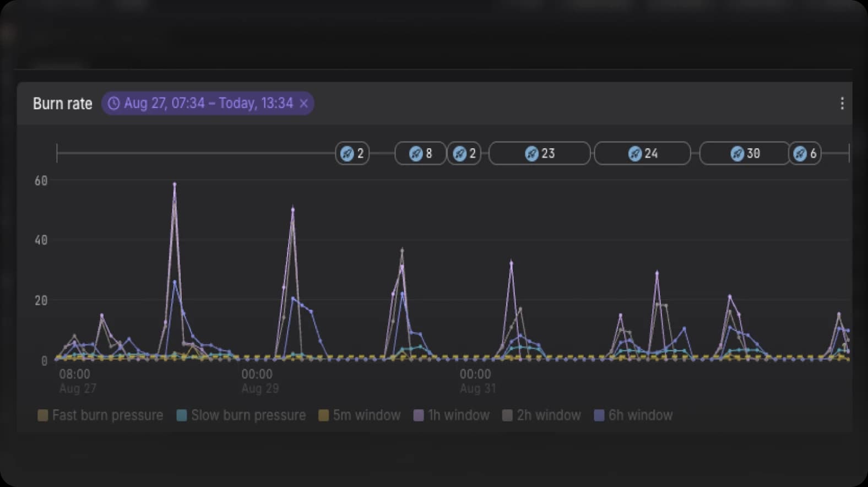Screen dimensions: 868x487
Task: Click the rocket icon in the 23 marker
Action: click(x=531, y=154)
